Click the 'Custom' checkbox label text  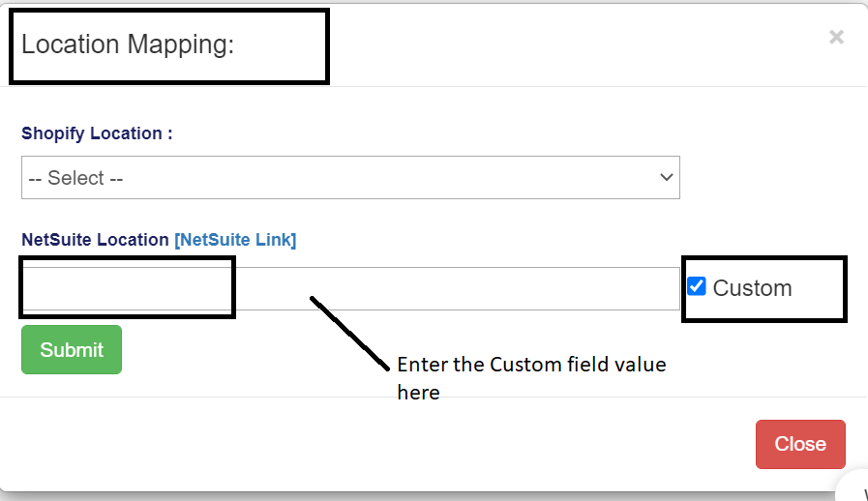coord(752,288)
